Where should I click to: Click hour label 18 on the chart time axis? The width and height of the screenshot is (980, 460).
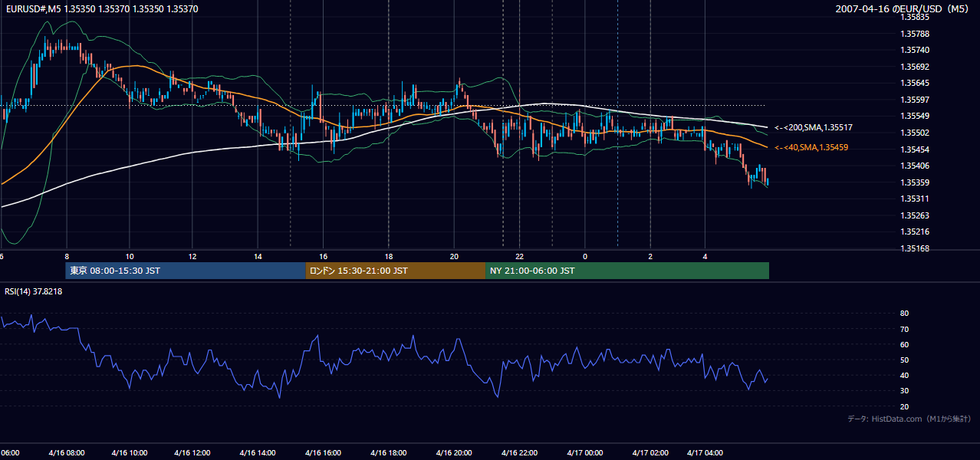click(x=389, y=256)
